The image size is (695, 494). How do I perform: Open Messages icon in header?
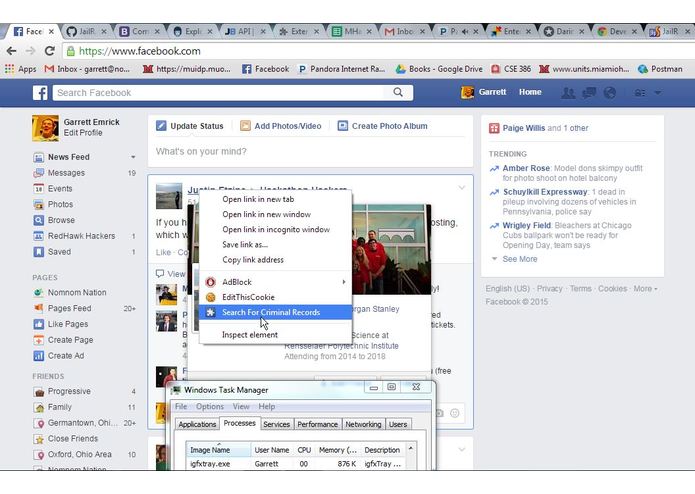pyautogui.click(x=589, y=93)
